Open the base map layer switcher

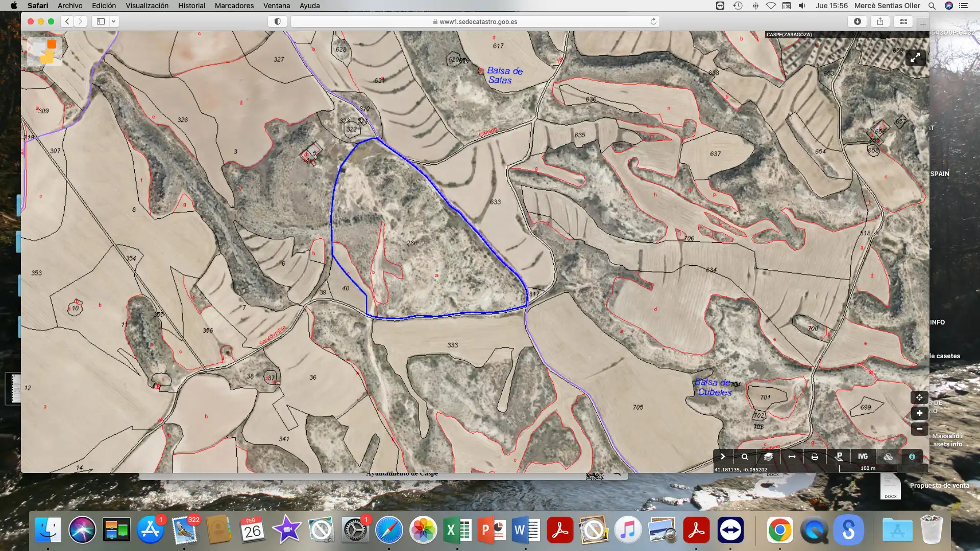click(45, 51)
